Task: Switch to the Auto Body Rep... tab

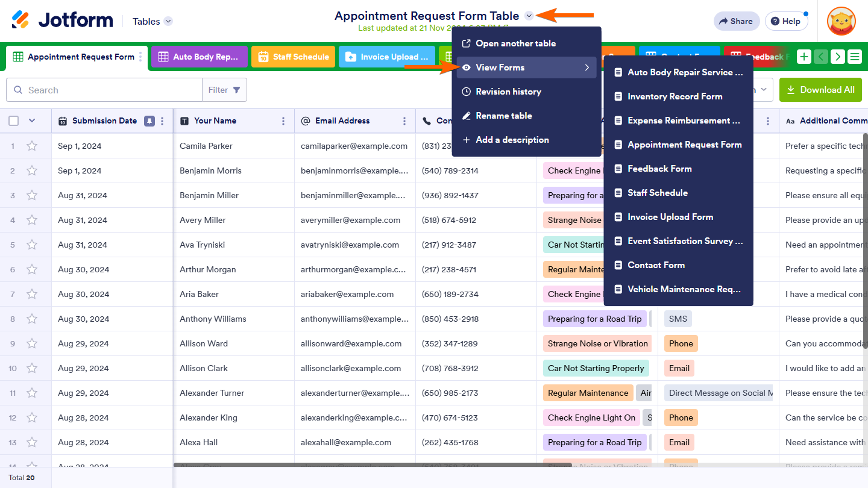Action: point(200,57)
